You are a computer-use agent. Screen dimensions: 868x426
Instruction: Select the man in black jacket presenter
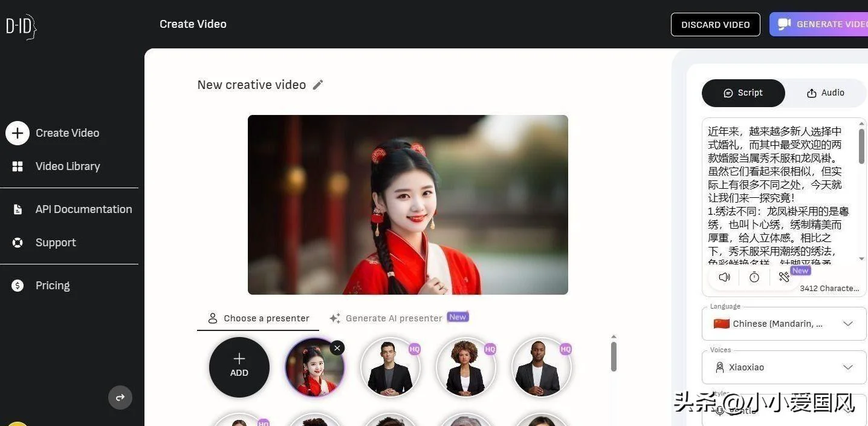coord(390,367)
